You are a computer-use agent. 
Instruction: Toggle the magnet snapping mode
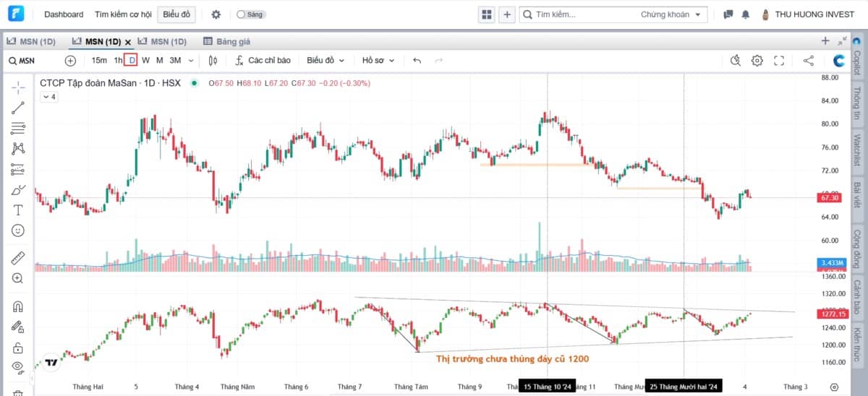(18, 306)
